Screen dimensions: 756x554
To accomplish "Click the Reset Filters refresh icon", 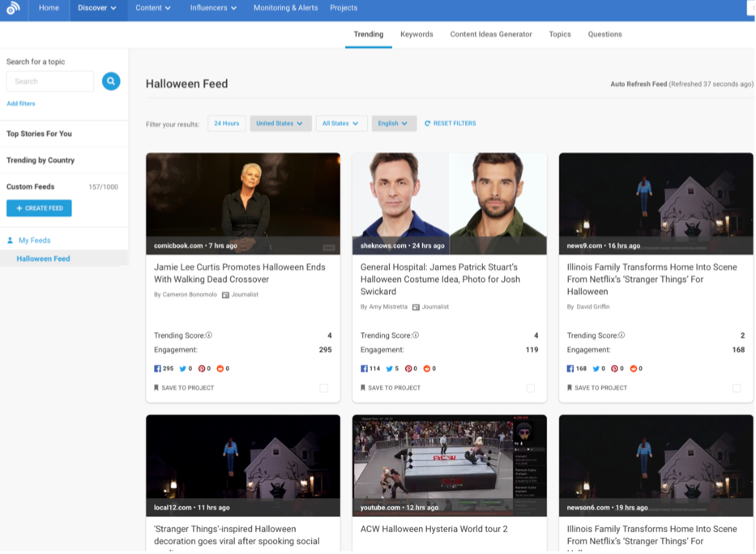I will coord(428,124).
